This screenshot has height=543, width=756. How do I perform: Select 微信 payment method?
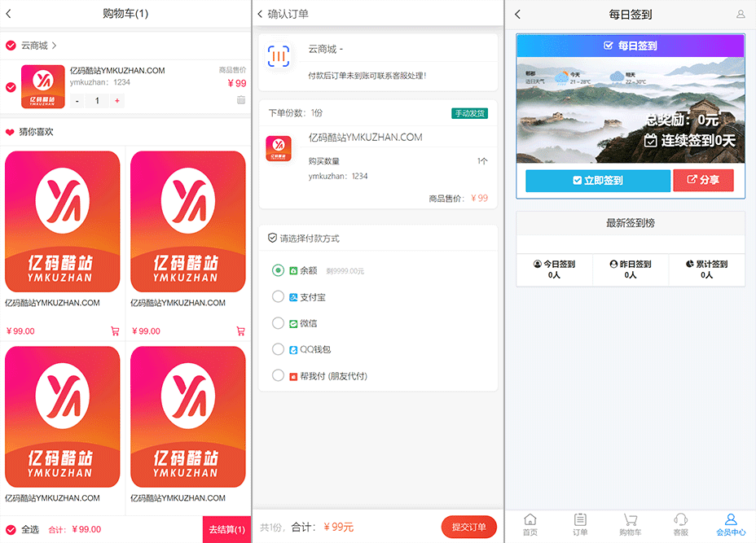coord(278,322)
